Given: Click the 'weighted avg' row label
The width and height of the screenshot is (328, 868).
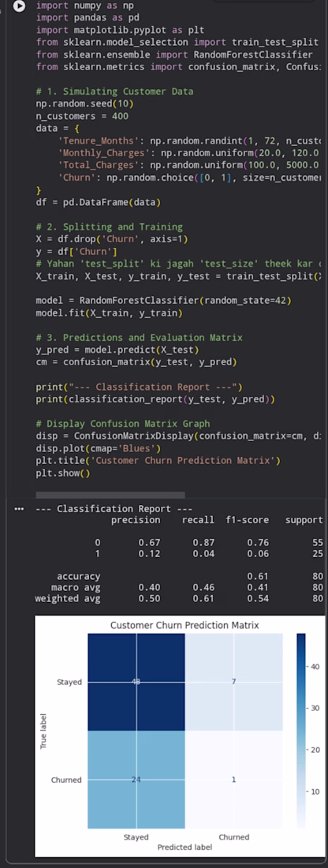Looking at the screenshot, I should pos(68,598).
